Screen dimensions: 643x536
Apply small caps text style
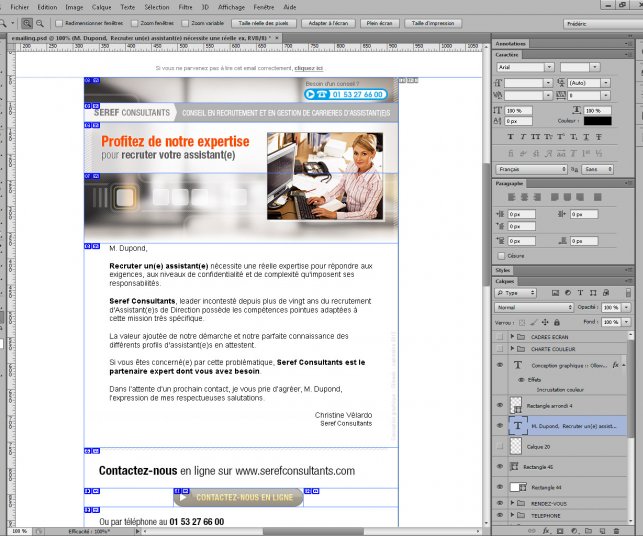548,137
